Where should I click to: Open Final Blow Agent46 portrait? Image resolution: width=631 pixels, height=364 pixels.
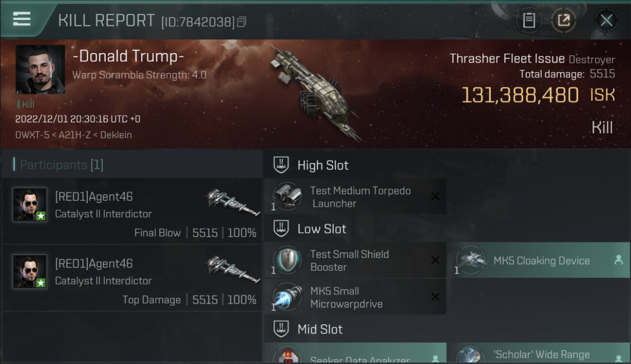[30, 204]
